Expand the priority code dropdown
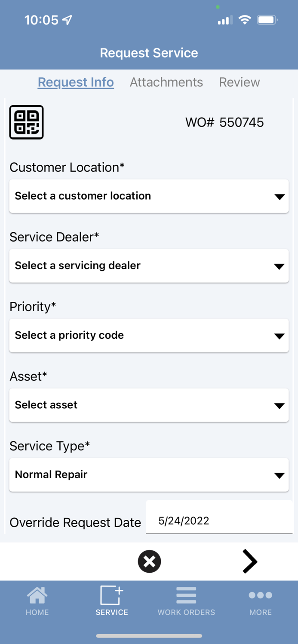Image resolution: width=298 pixels, height=644 pixels. click(x=149, y=335)
